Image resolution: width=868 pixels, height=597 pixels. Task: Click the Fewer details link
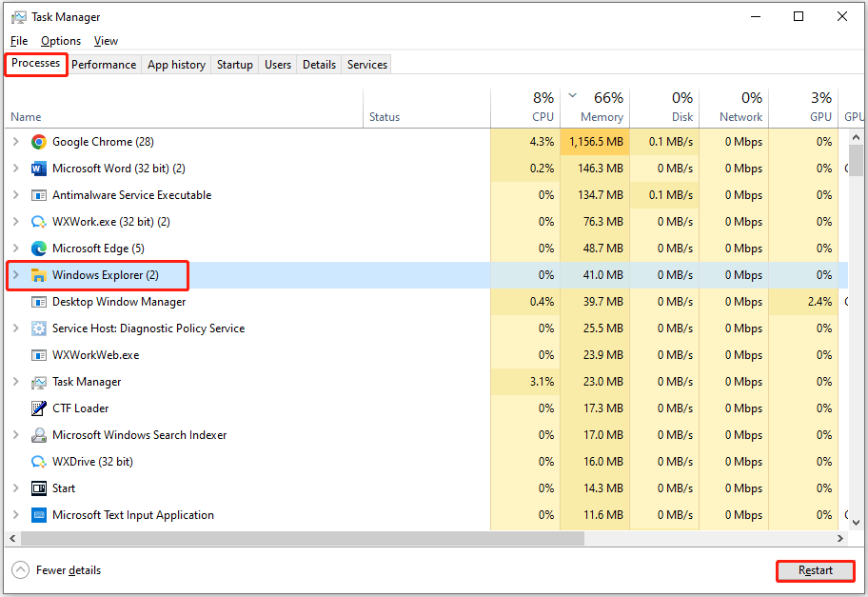click(x=69, y=570)
